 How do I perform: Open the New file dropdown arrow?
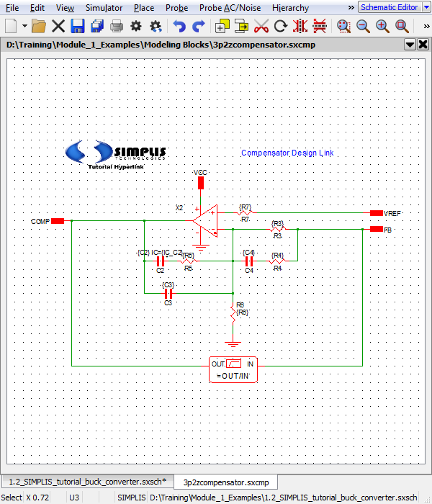pyautogui.click(x=24, y=26)
